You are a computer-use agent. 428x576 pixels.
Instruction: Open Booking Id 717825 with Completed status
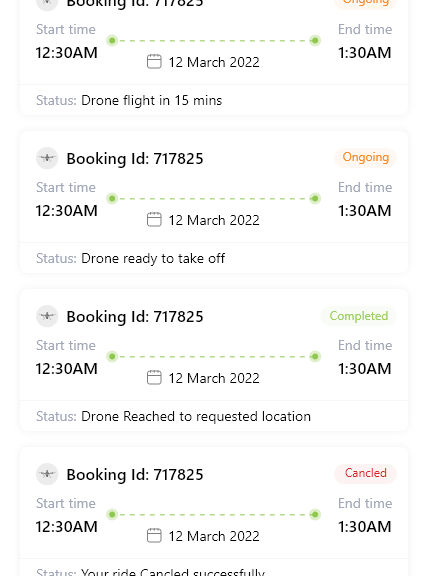[x=135, y=317]
